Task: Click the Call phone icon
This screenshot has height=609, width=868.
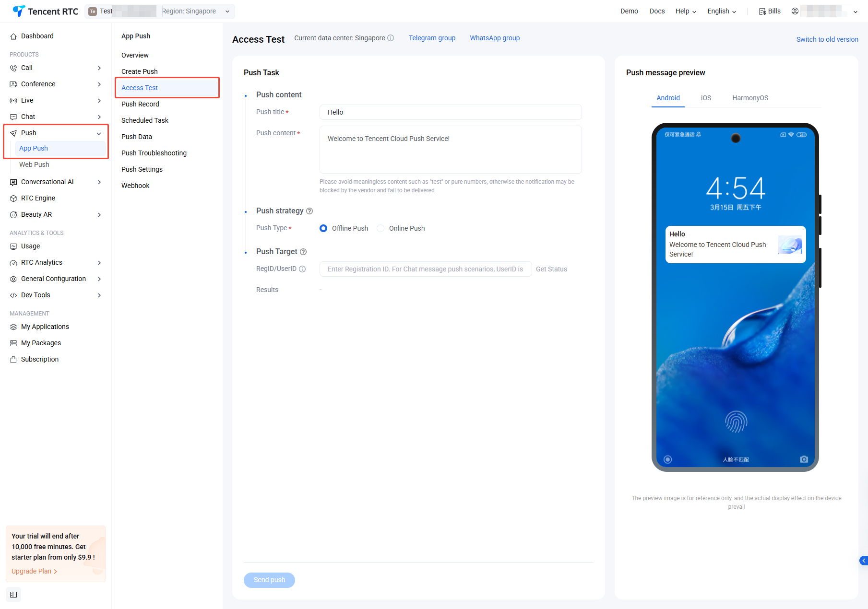Action: pos(13,68)
